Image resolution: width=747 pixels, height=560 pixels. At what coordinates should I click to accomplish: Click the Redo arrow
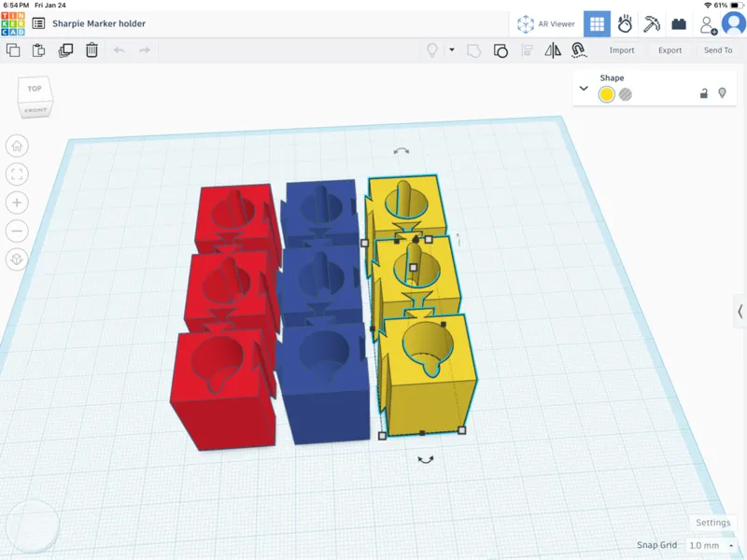pos(145,50)
